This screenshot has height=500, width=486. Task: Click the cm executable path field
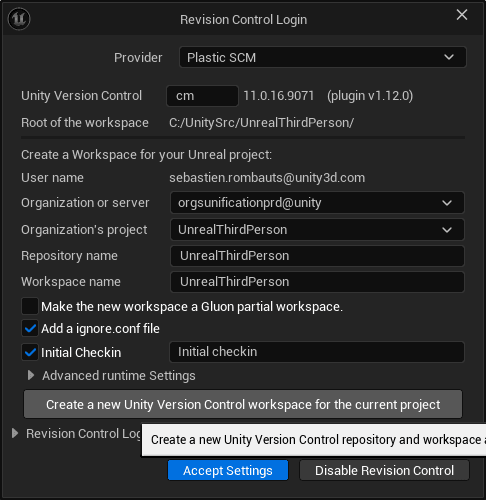tap(202, 96)
